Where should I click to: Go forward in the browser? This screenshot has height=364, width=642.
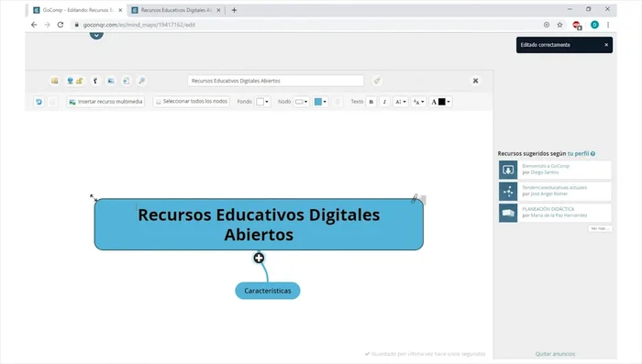[47, 25]
